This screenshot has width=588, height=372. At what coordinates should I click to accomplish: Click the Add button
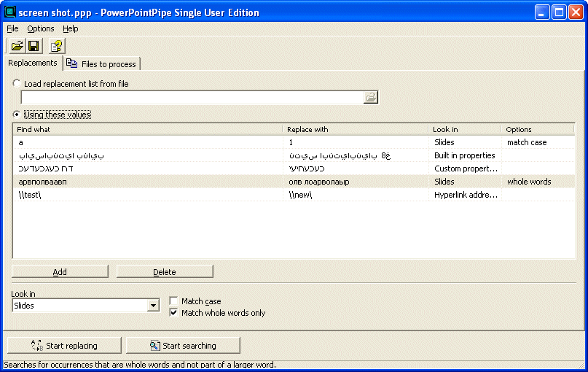[x=60, y=272]
